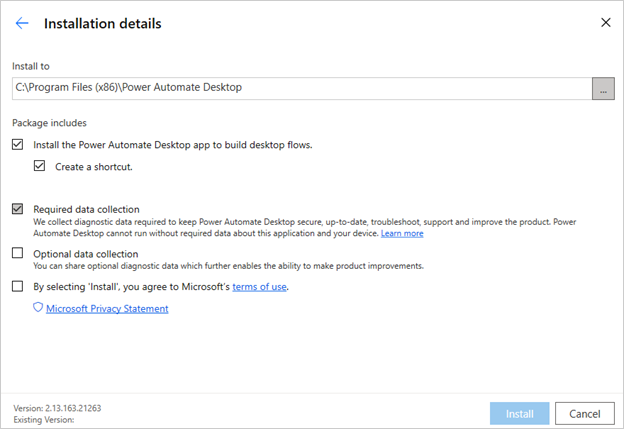Image resolution: width=624 pixels, height=429 pixels.
Task: Toggle the Create a shortcut checkbox
Action: 39,166
